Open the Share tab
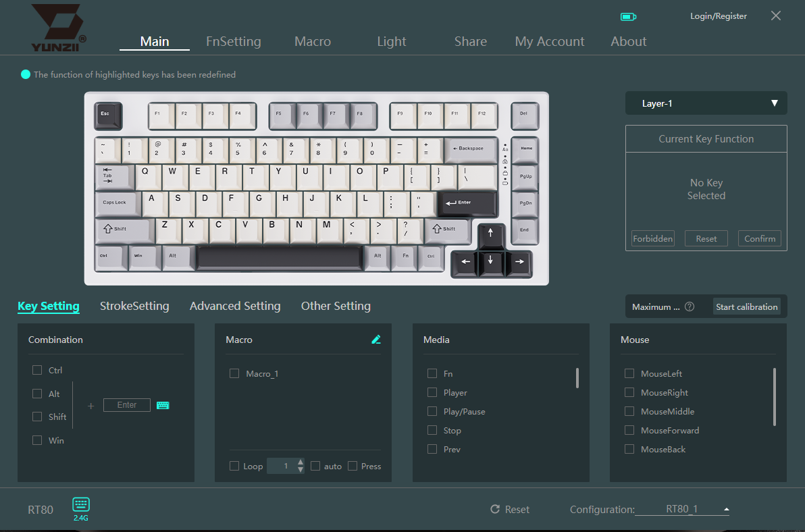The width and height of the screenshot is (805, 532). click(x=471, y=42)
